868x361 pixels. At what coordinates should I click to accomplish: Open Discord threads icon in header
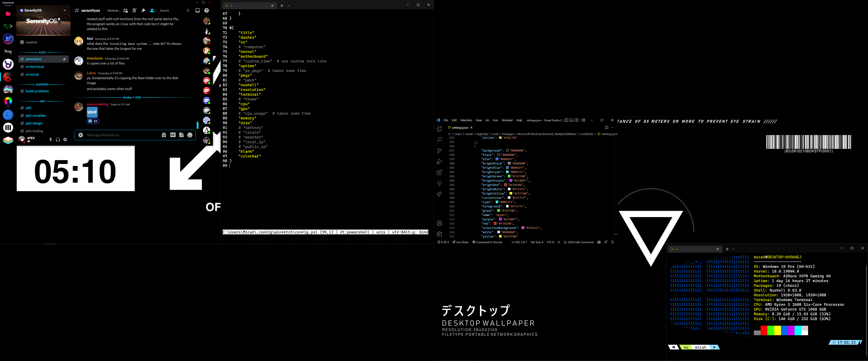point(125,10)
